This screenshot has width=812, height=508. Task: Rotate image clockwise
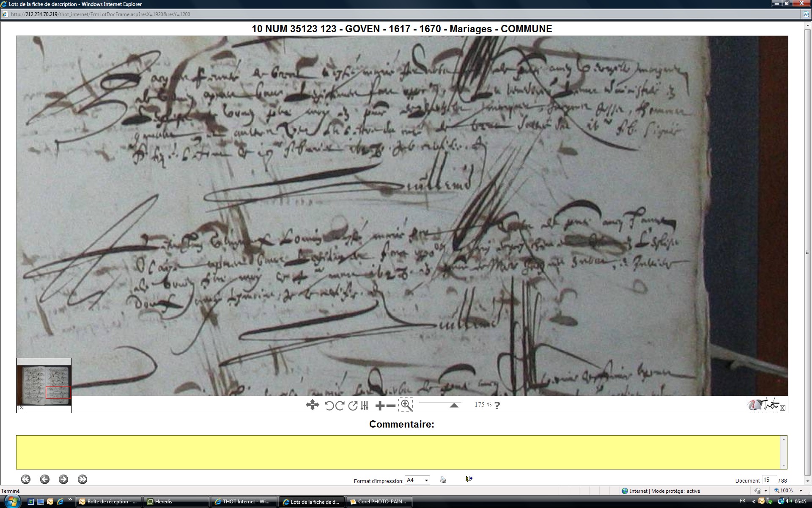click(x=340, y=406)
